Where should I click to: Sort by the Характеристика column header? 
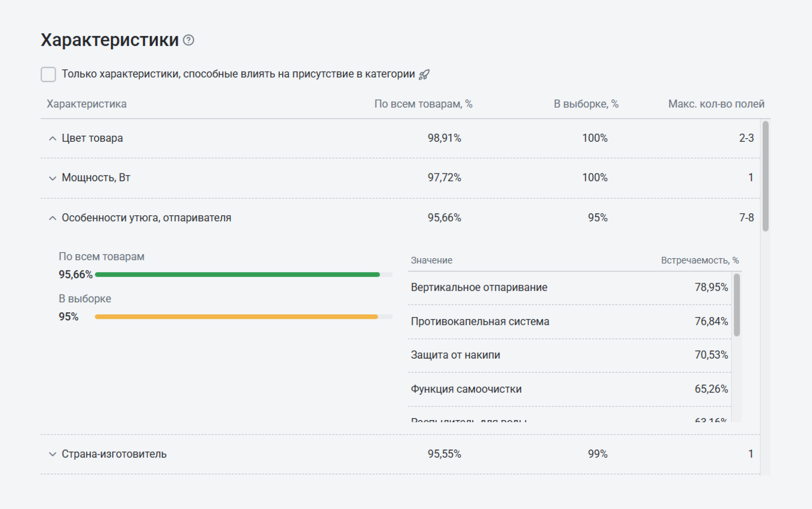(x=87, y=104)
